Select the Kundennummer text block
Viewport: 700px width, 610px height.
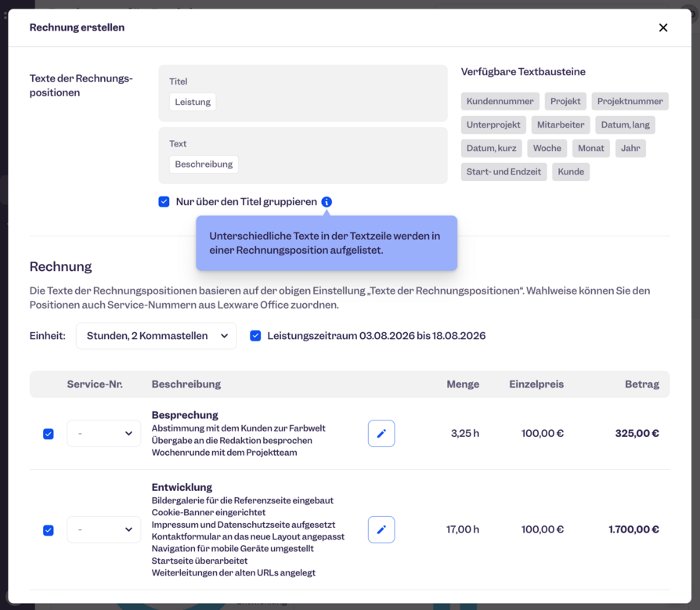point(500,101)
